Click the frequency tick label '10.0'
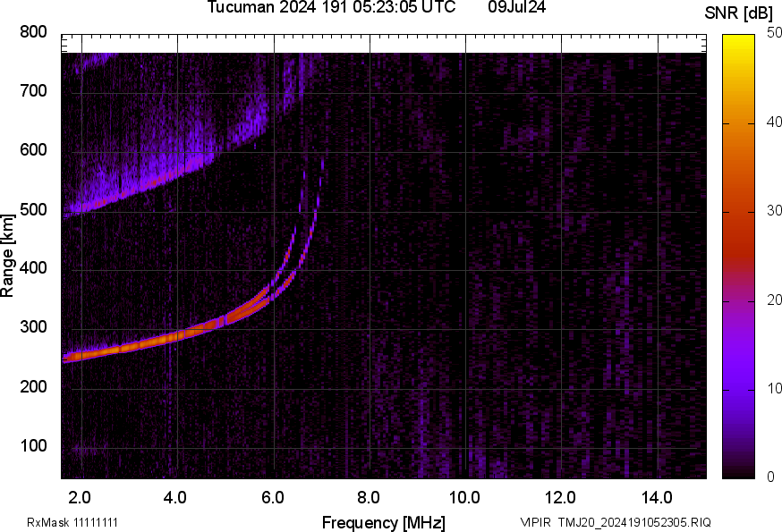 (464, 498)
